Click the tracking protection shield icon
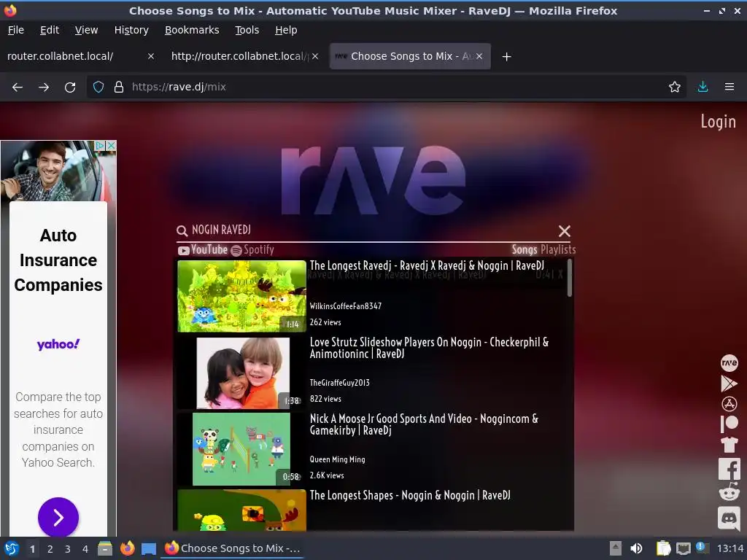Viewport: 747px width, 560px height. coord(98,87)
